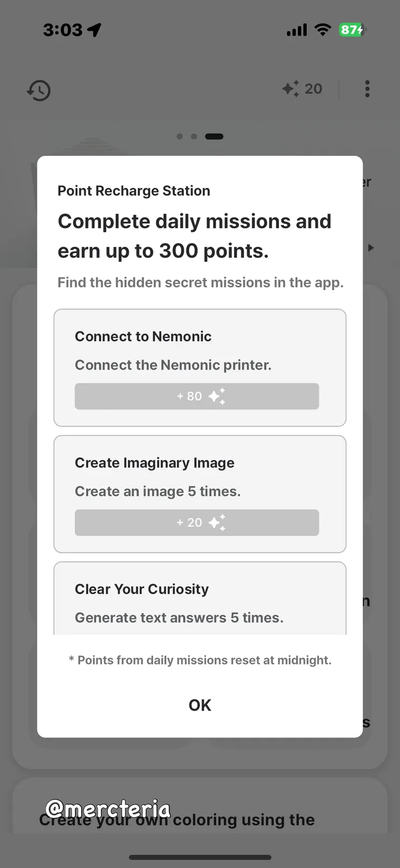Select the Clear Your Curiosity mission title
Image resolution: width=400 pixels, height=868 pixels.
[142, 589]
